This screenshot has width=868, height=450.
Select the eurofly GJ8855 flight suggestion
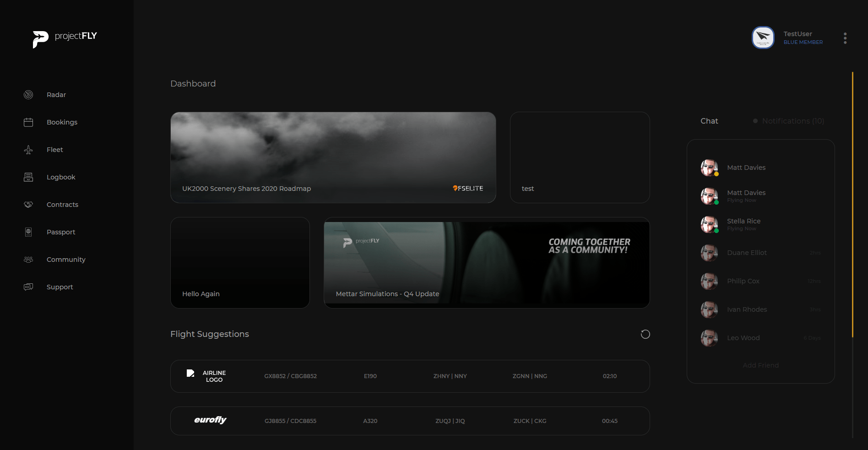410,421
